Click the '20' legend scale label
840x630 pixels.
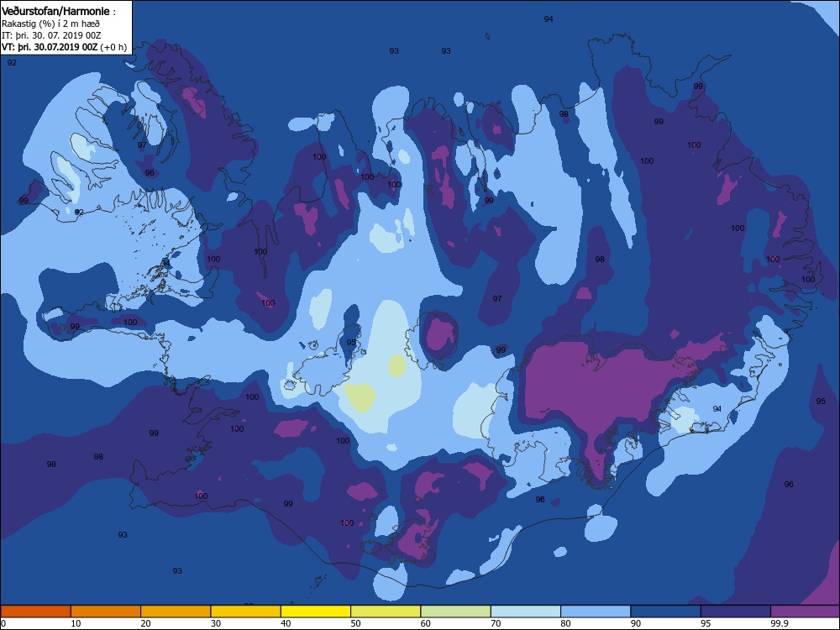[x=145, y=623]
